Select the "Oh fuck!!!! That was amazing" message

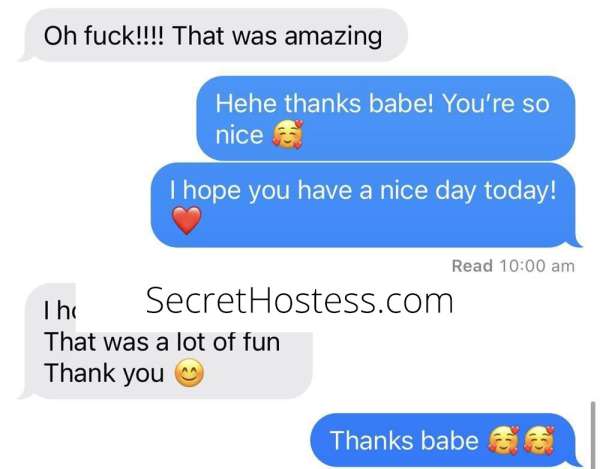(x=213, y=36)
